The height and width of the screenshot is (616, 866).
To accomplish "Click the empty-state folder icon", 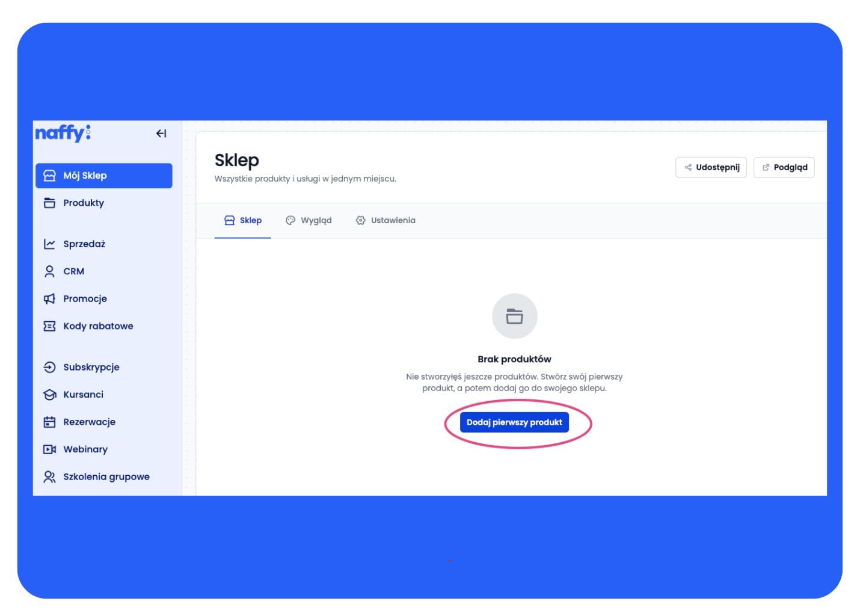I will coord(514,316).
